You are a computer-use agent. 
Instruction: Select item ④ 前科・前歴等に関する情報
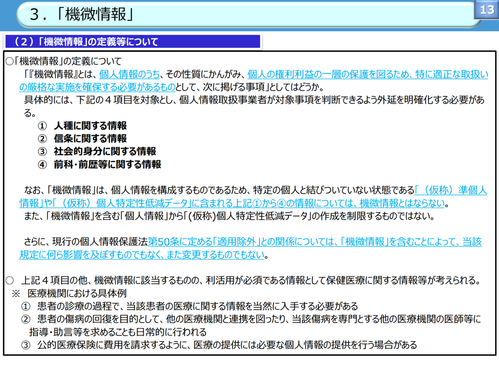(x=99, y=164)
